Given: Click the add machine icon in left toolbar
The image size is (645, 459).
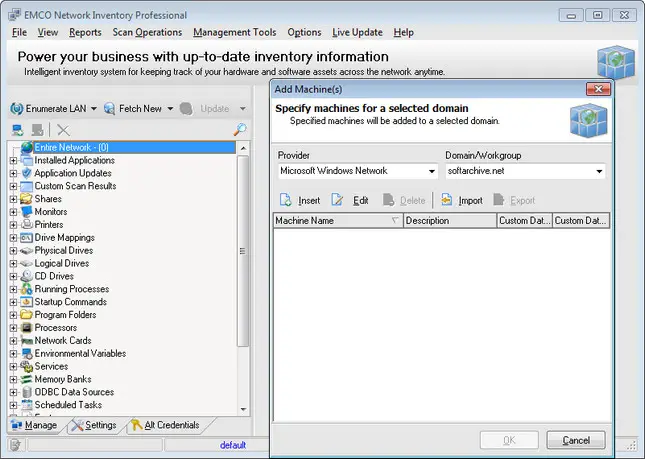Looking at the screenshot, I should [17, 130].
